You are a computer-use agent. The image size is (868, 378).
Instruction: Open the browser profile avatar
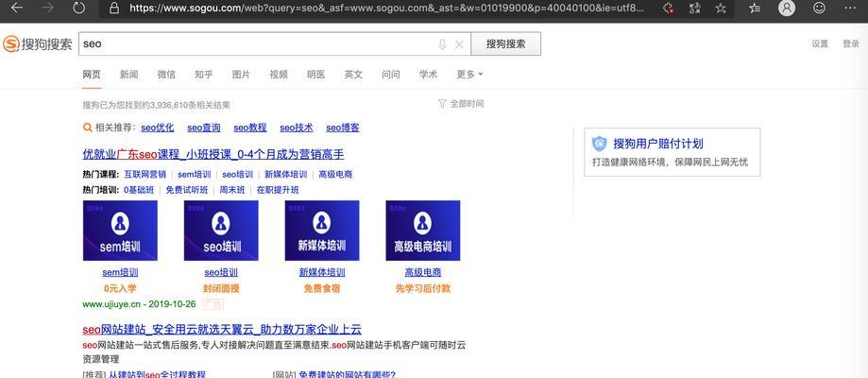click(786, 8)
